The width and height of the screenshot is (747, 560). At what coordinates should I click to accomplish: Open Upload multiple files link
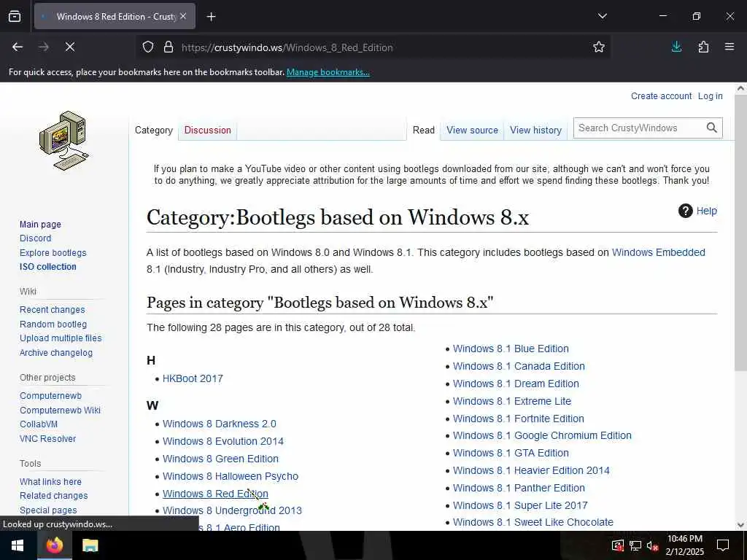tap(61, 338)
